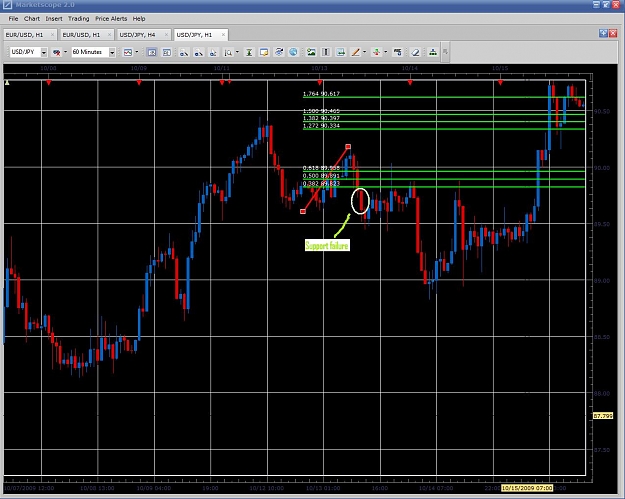
Task: Open the toolbar overflow options chevron
Action: pyautogui.click(x=445, y=52)
